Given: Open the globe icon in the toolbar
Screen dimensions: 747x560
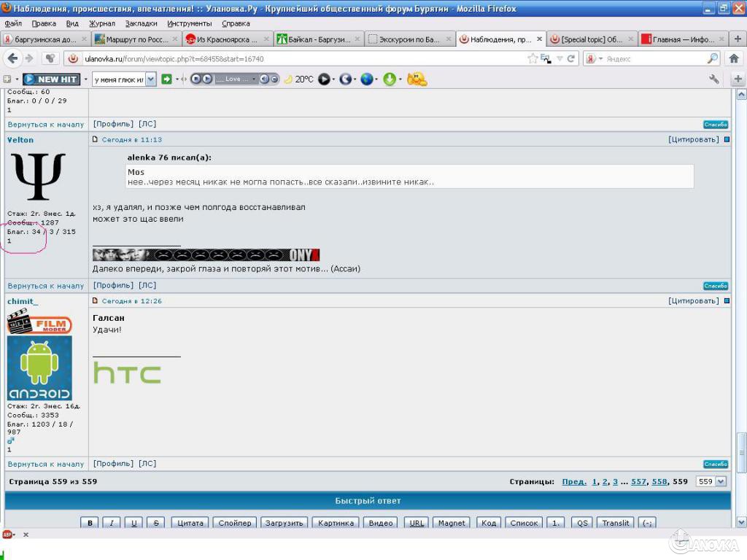Looking at the screenshot, I should coord(366,79).
